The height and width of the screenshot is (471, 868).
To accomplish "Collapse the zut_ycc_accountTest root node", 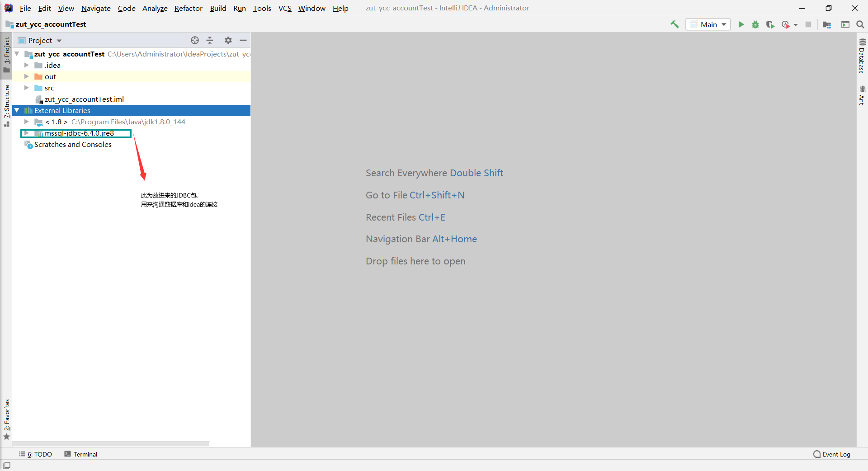I will click(x=17, y=54).
